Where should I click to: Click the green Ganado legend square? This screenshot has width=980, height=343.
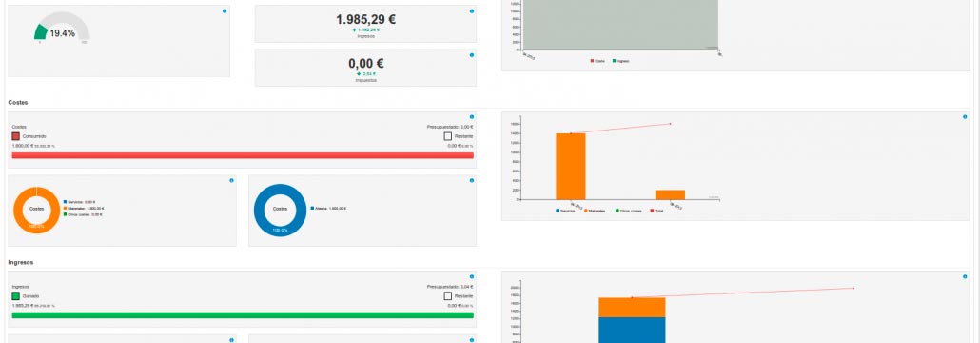(x=16, y=295)
